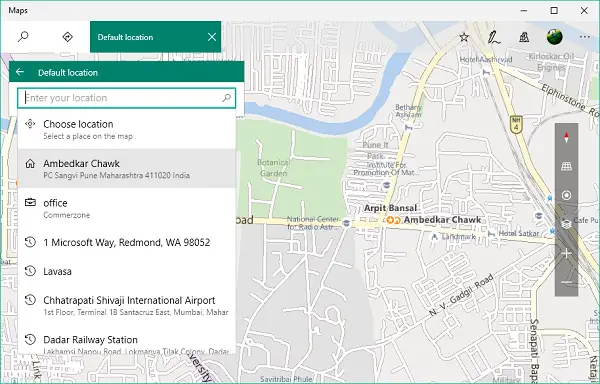Select the office Commerzone suggestion
This screenshot has width=600, height=384.
pyautogui.click(x=126, y=208)
